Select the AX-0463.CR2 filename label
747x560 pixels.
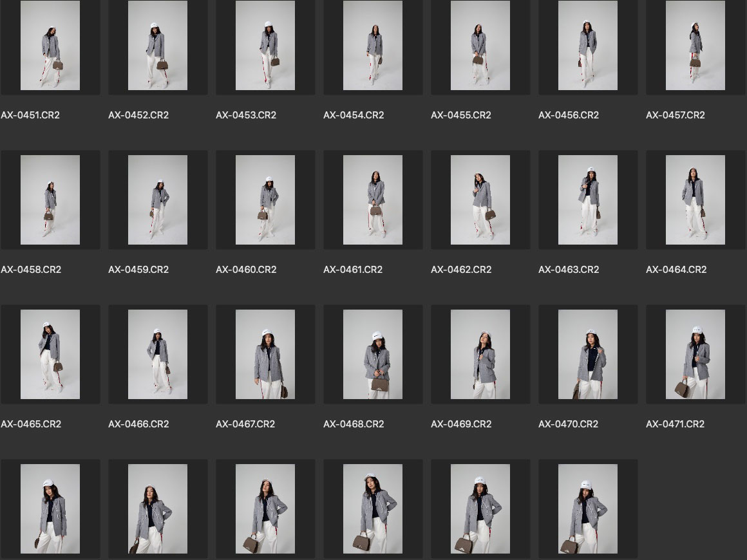pyautogui.click(x=569, y=270)
